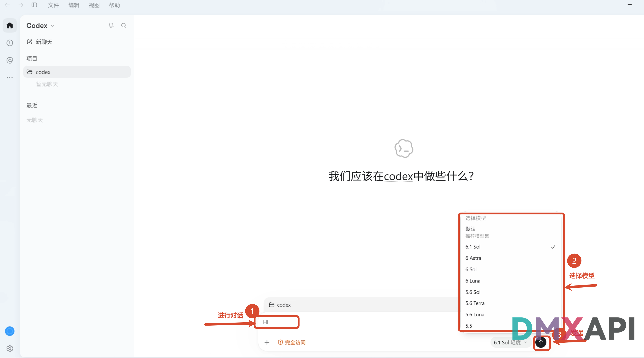Choose the 5.5 model
The height and width of the screenshot is (358, 644).
pyautogui.click(x=510, y=326)
